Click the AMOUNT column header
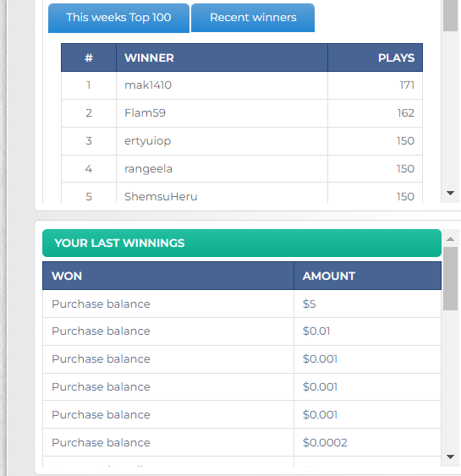This screenshot has width=461, height=476. pos(367,276)
